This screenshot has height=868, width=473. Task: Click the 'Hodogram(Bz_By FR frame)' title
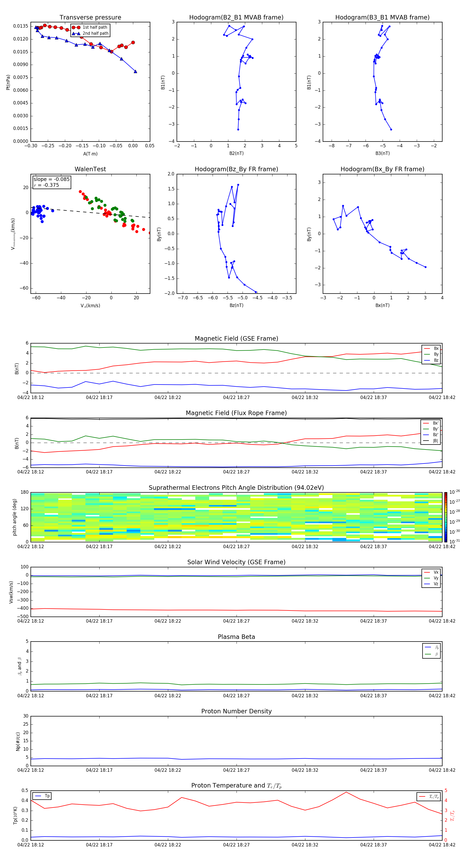click(236, 169)
